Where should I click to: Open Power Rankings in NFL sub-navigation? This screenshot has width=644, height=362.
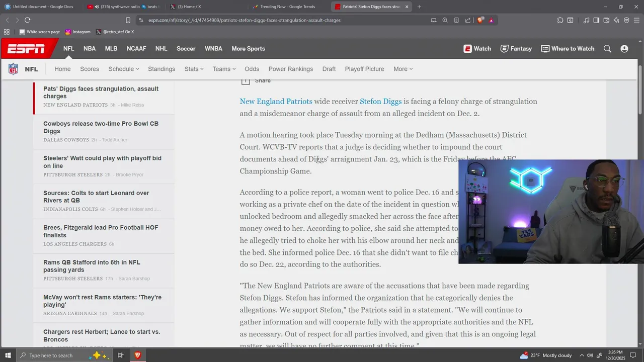click(x=291, y=69)
